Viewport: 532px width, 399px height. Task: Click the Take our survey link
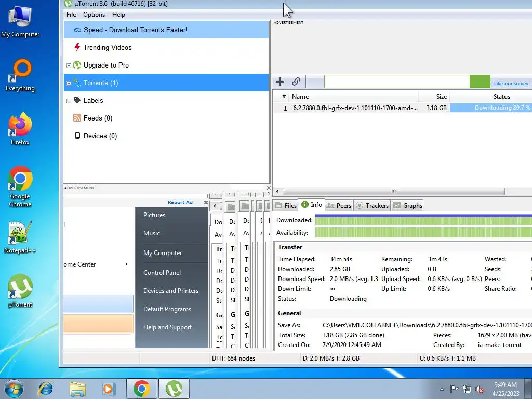coord(511,83)
